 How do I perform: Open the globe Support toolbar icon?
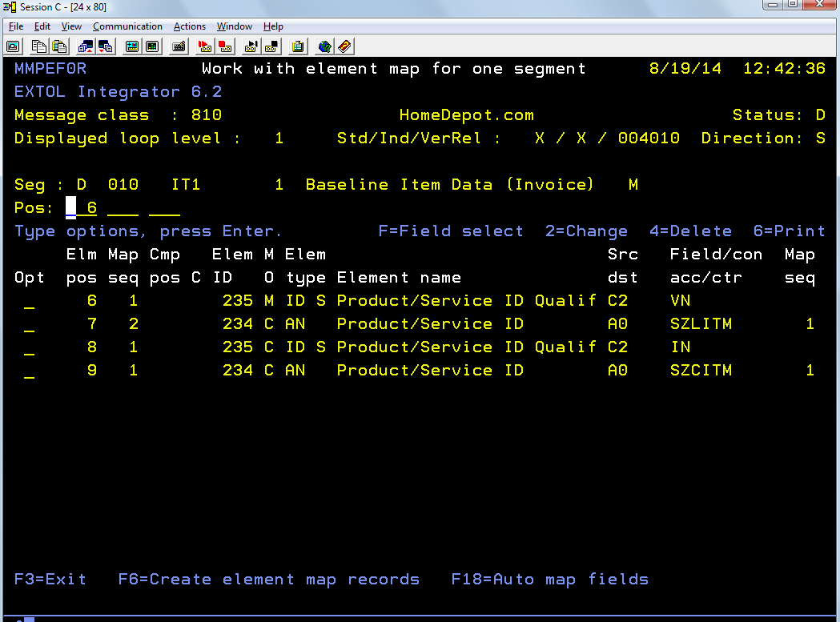(x=324, y=46)
